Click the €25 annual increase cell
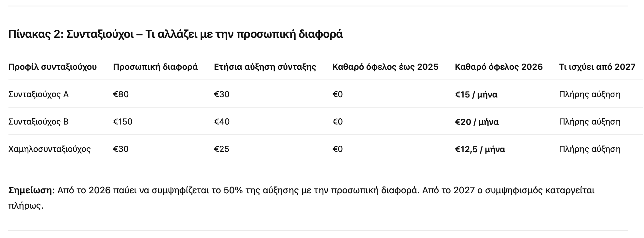 (222, 149)
